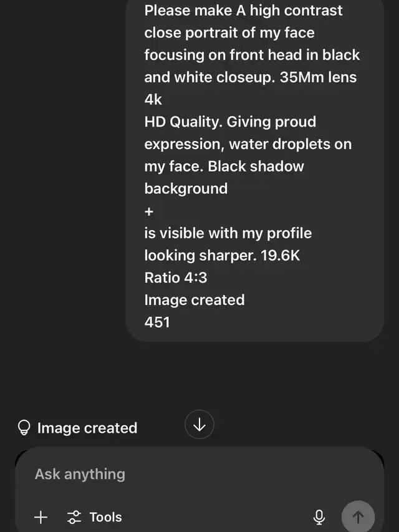Click the Tools sliders icon
This screenshot has width=399, height=532.
[x=74, y=518]
